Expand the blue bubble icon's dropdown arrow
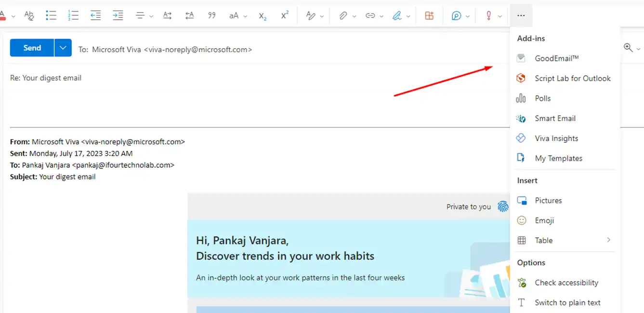The width and height of the screenshot is (644, 313). click(468, 16)
